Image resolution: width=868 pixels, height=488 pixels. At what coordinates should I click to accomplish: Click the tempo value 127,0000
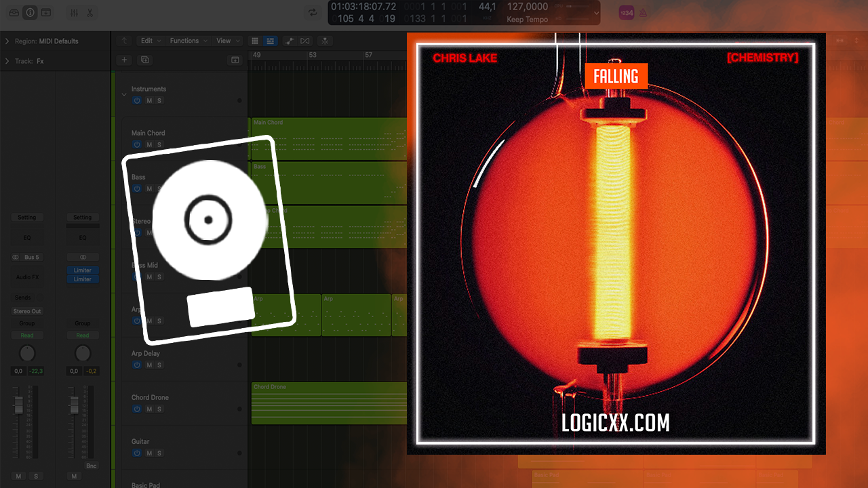[x=527, y=7]
